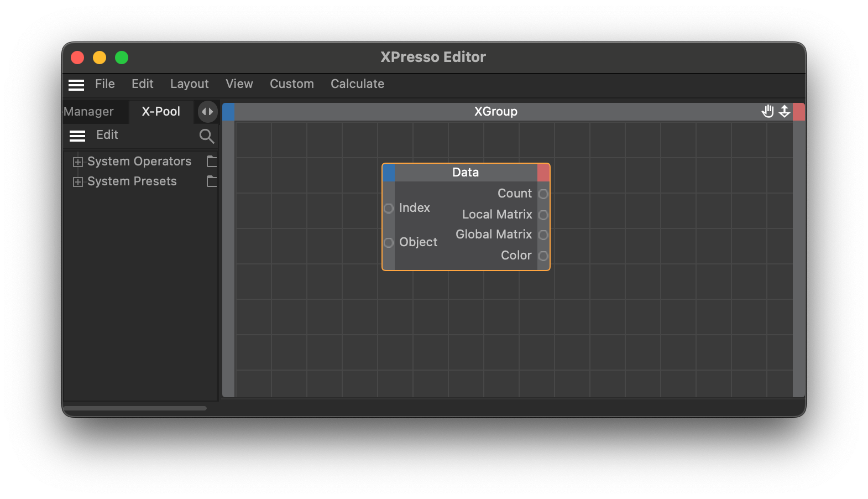Viewport: 868px width, 499px height.
Task: Click the Index input port circle
Action: pos(389,209)
